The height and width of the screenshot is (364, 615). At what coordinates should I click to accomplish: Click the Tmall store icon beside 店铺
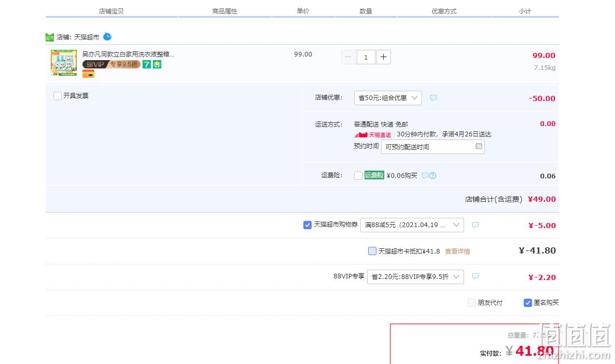point(49,37)
